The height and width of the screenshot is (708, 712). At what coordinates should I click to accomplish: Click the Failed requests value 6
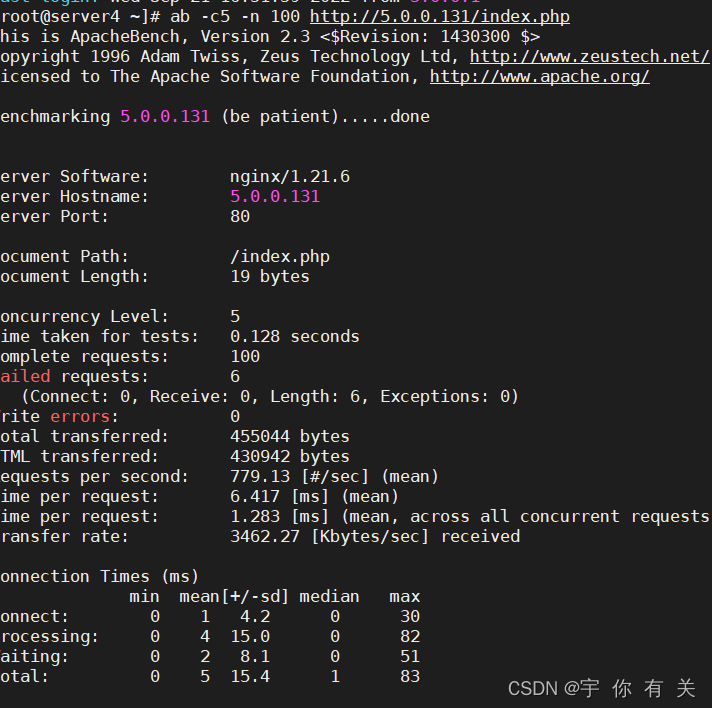[x=235, y=376]
